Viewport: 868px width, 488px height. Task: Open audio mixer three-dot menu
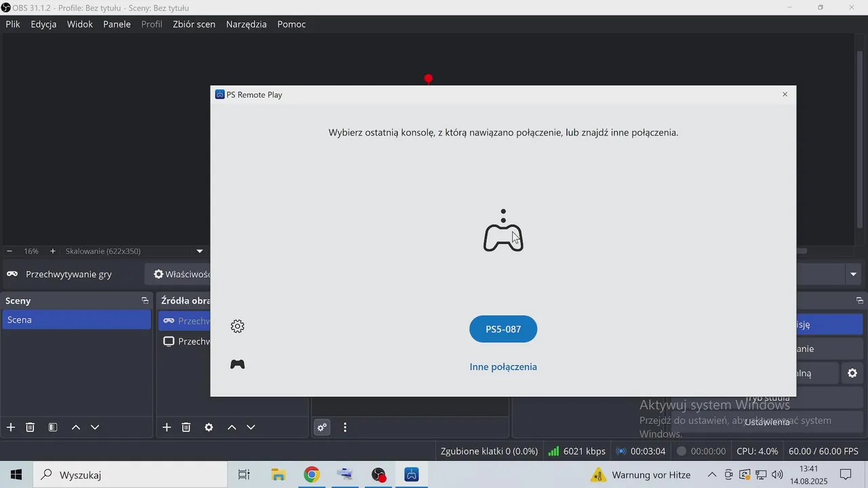(345, 427)
